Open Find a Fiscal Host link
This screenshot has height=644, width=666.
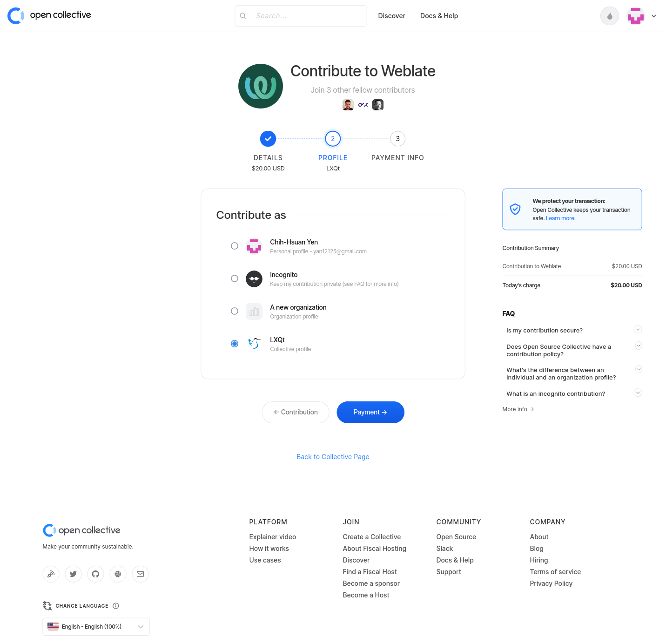(370, 572)
